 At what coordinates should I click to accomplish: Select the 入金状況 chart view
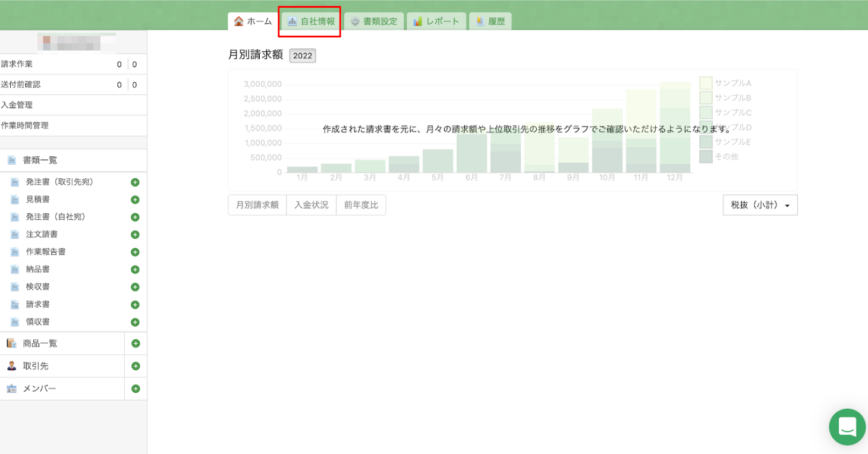tap(311, 205)
